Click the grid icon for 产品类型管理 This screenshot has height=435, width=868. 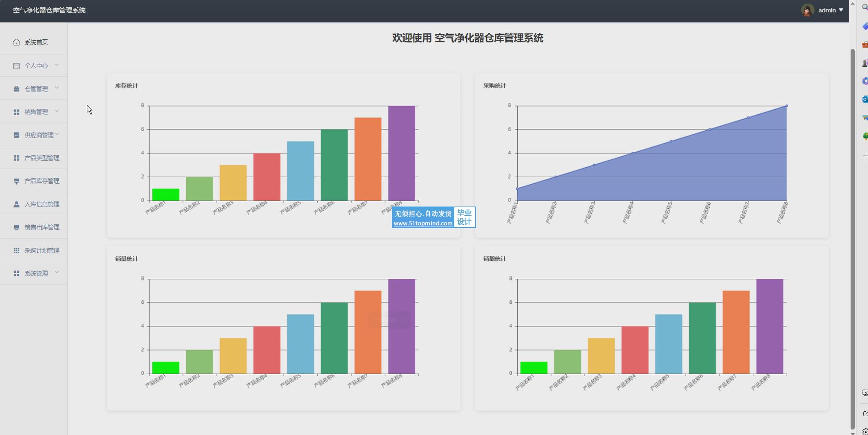coord(16,158)
